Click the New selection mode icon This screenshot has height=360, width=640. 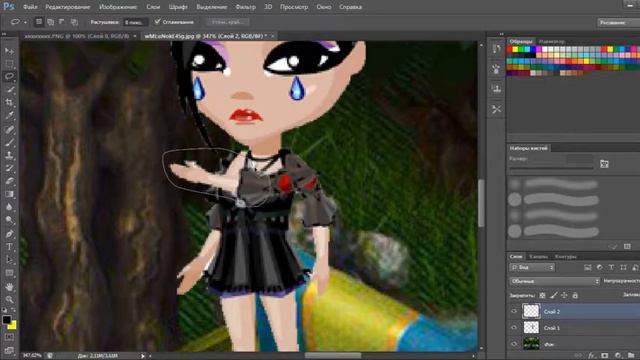39,22
